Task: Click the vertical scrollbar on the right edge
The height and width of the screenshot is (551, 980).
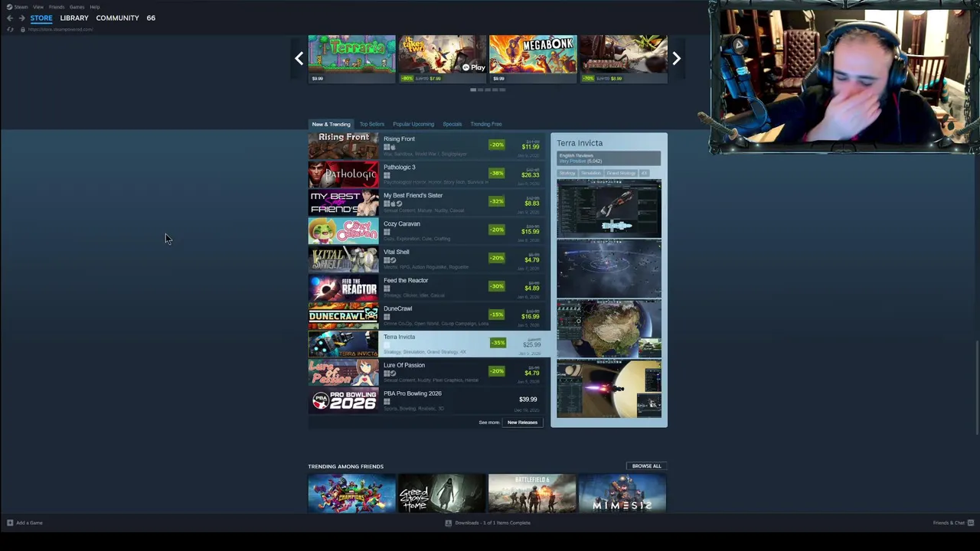Action: pos(977,388)
